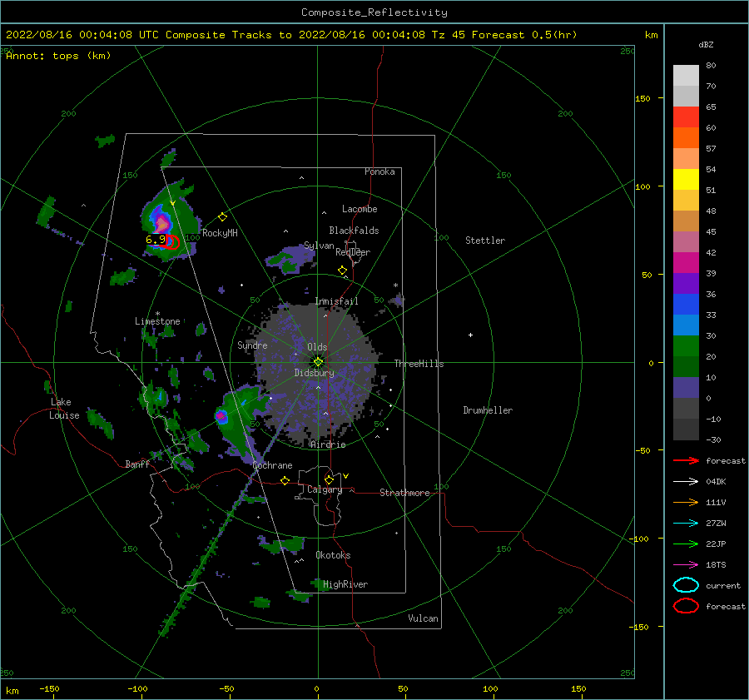This screenshot has height=700, width=749.
Task: Click the Innisfail label
Action: (x=336, y=301)
